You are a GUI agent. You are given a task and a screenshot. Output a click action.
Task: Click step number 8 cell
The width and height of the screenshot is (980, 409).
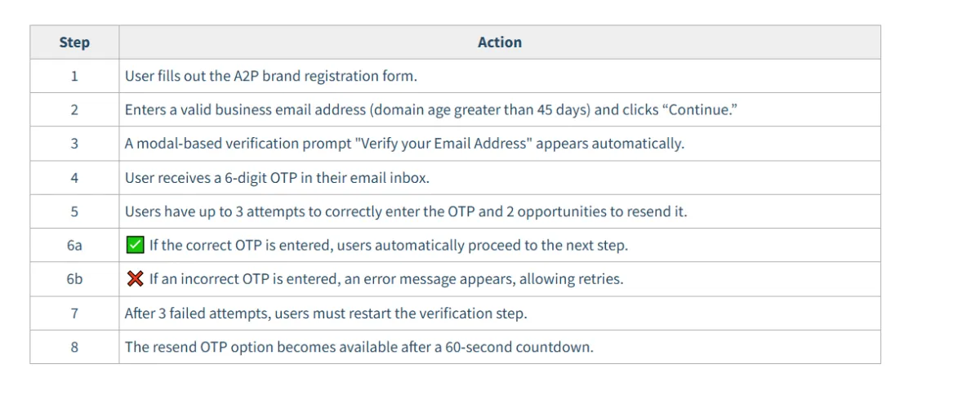[74, 347]
